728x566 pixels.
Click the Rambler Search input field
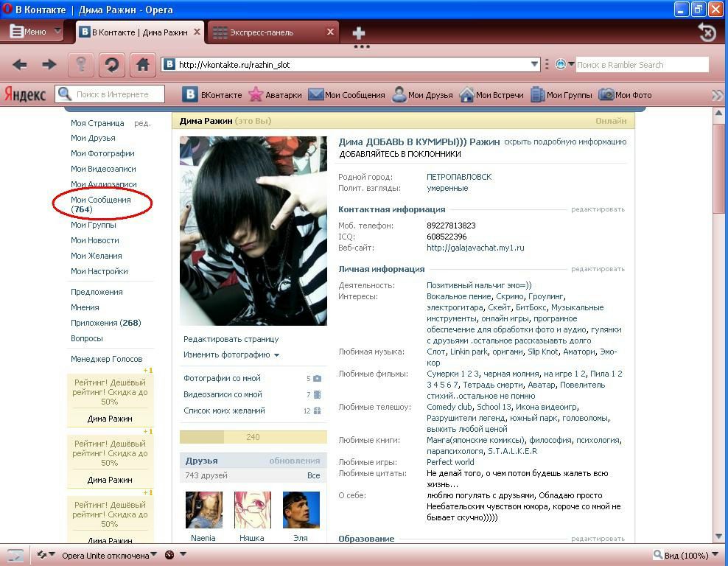642,65
